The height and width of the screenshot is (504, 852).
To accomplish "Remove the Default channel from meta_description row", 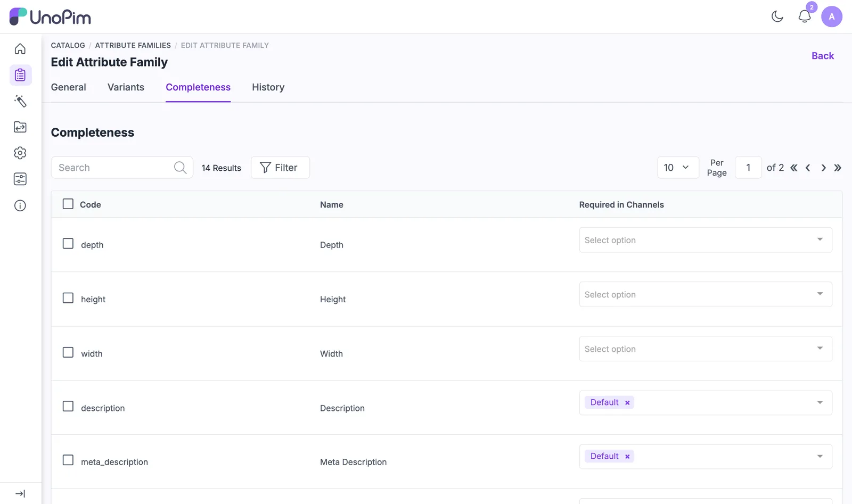I will [x=627, y=457].
